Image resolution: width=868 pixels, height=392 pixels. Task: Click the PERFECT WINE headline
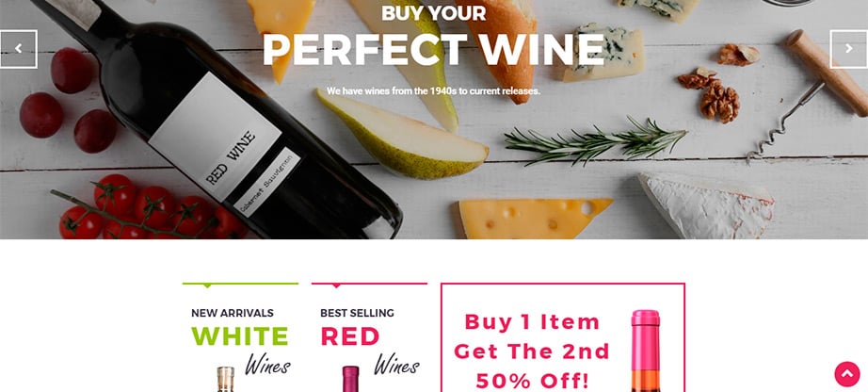pos(433,50)
